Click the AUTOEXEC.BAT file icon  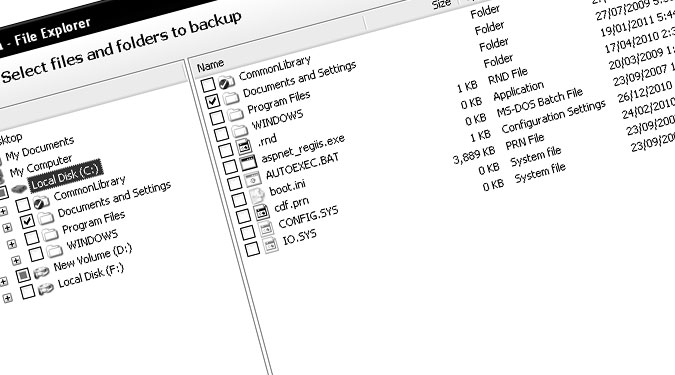[x=253, y=180]
